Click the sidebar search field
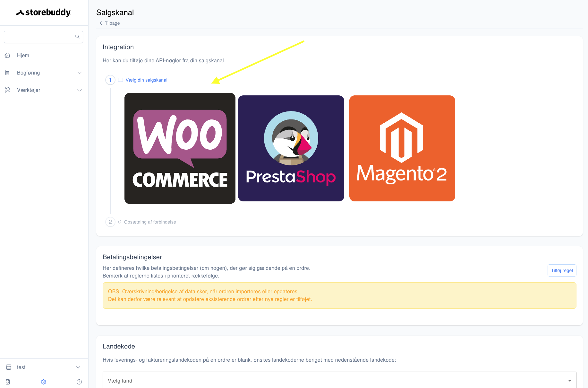The image size is (588, 388). point(43,37)
